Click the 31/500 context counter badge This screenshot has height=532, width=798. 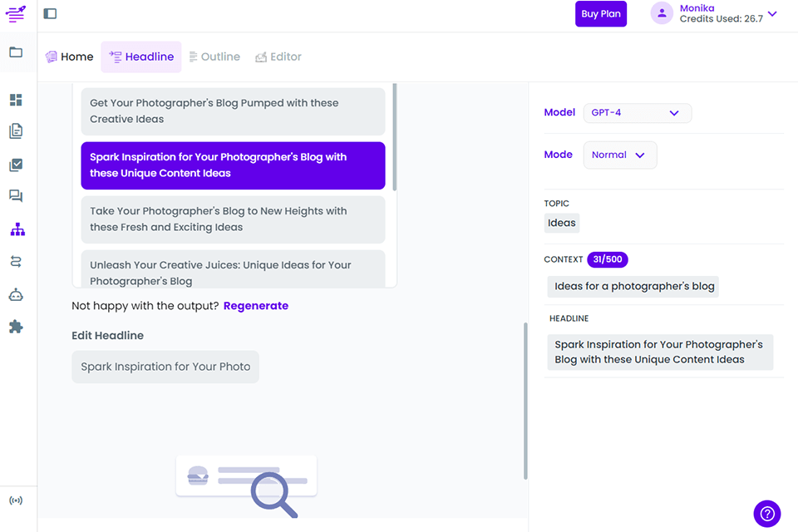(607, 259)
